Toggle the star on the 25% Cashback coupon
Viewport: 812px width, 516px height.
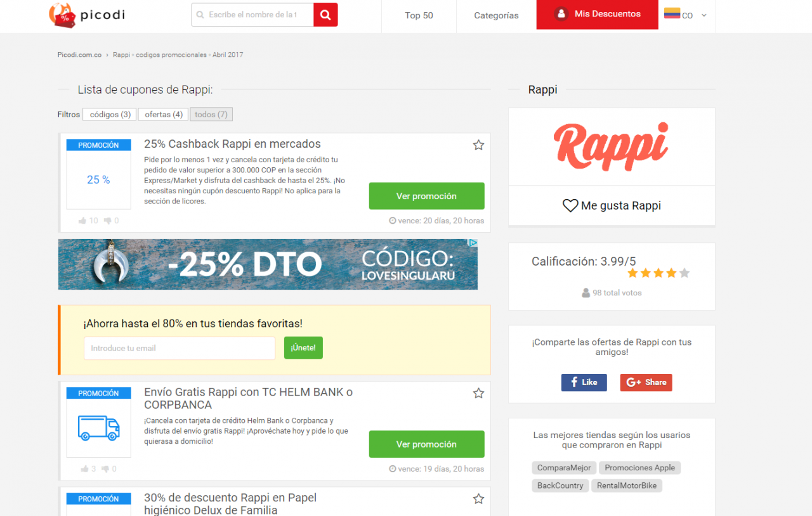pos(478,145)
